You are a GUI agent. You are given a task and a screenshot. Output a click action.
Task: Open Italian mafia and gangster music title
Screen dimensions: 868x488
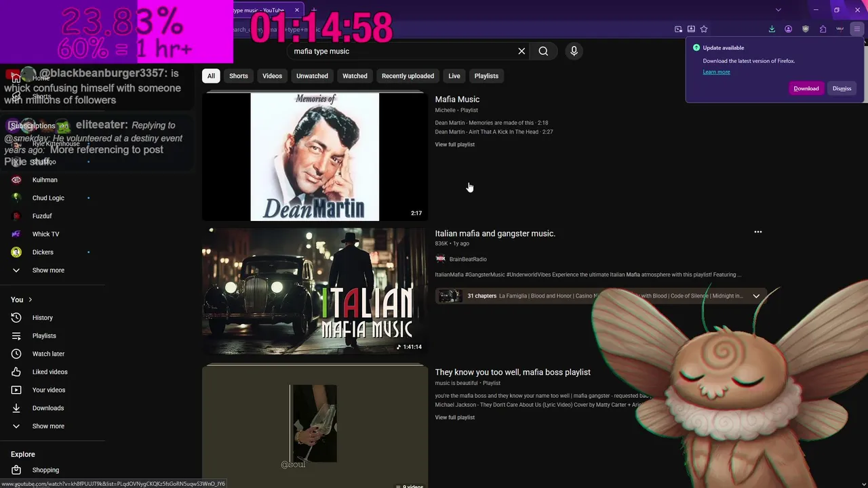click(x=495, y=233)
